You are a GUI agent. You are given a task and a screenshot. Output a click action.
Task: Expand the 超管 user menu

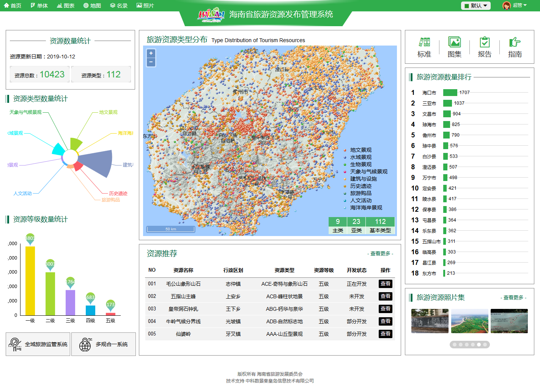click(x=515, y=6)
